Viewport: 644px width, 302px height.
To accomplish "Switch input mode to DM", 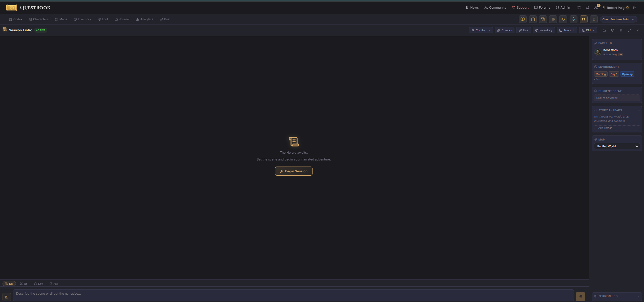I will pos(9,284).
